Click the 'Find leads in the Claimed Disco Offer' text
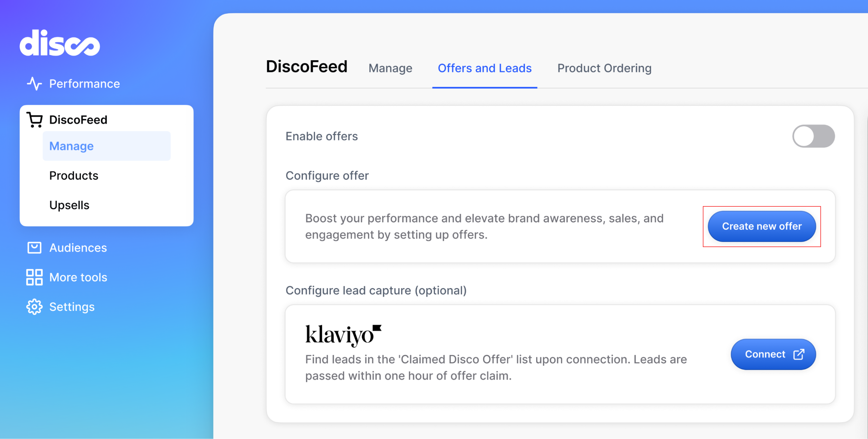 [496, 367]
